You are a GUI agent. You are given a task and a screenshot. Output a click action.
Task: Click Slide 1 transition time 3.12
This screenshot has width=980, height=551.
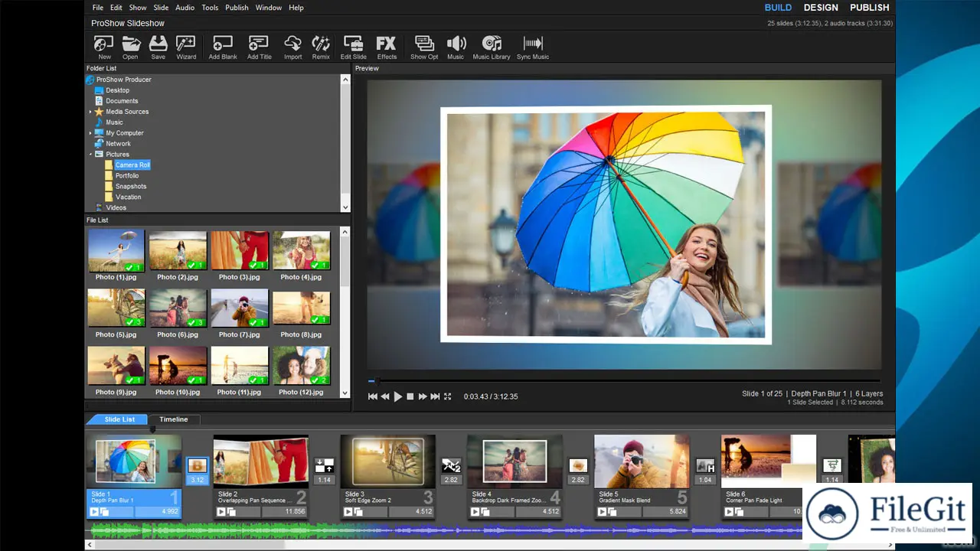click(x=198, y=481)
